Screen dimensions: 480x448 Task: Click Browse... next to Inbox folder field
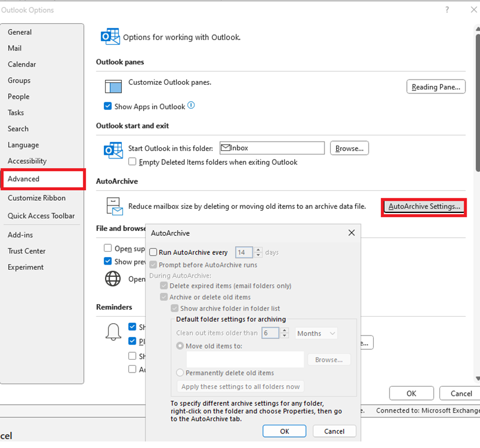[349, 148]
